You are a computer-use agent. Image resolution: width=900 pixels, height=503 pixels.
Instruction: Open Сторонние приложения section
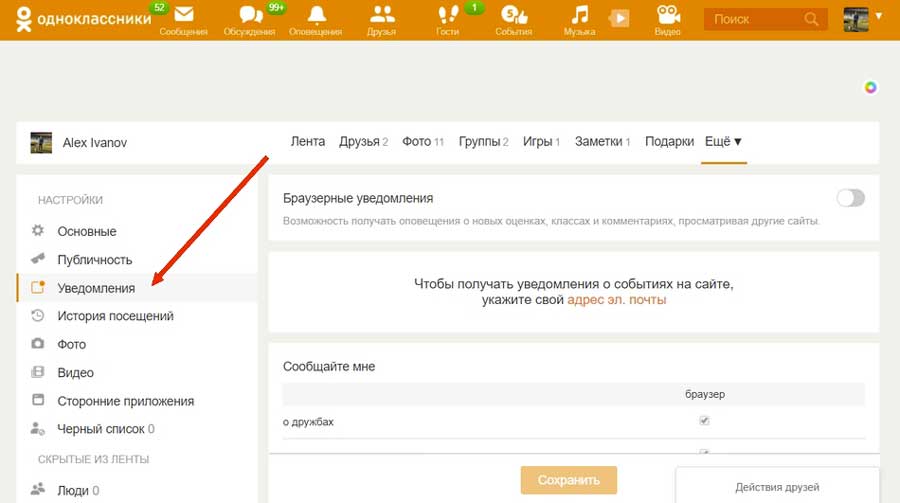[x=126, y=401]
